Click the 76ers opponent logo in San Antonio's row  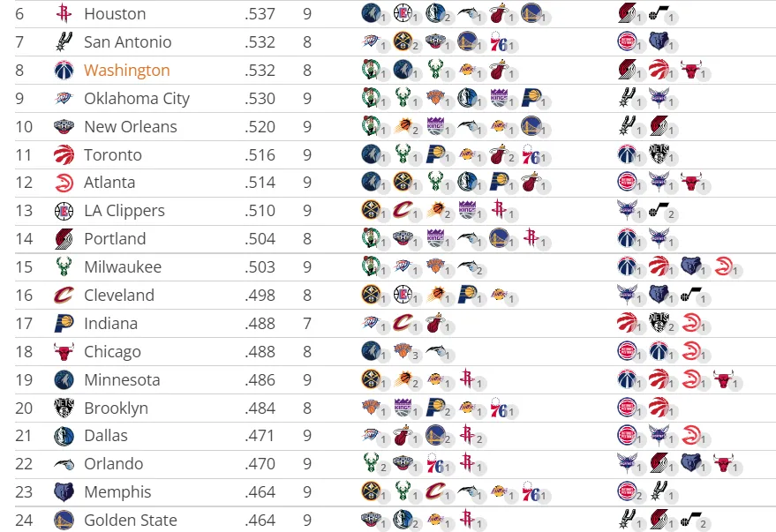pyautogui.click(x=499, y=42)
